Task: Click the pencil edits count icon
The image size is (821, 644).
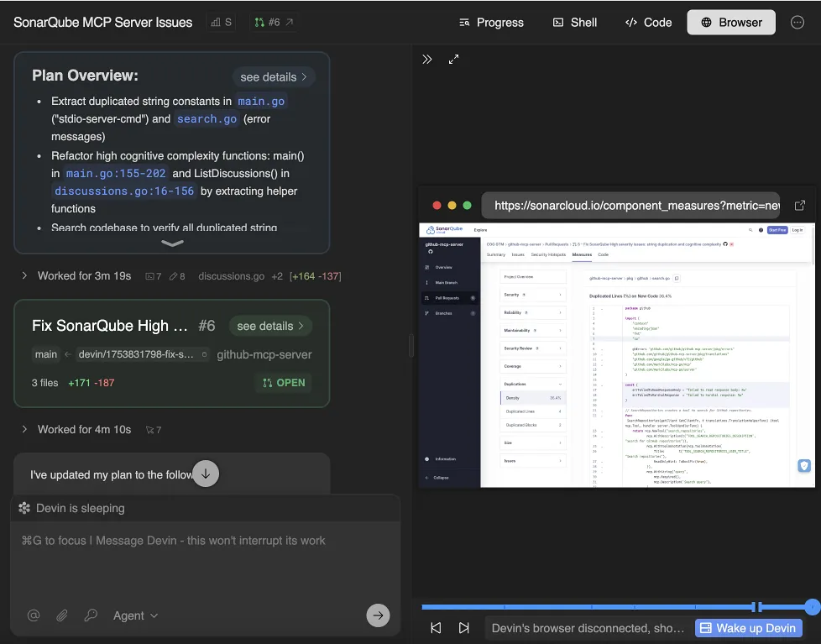Action: pyautogui.click(x=173, y=276)
